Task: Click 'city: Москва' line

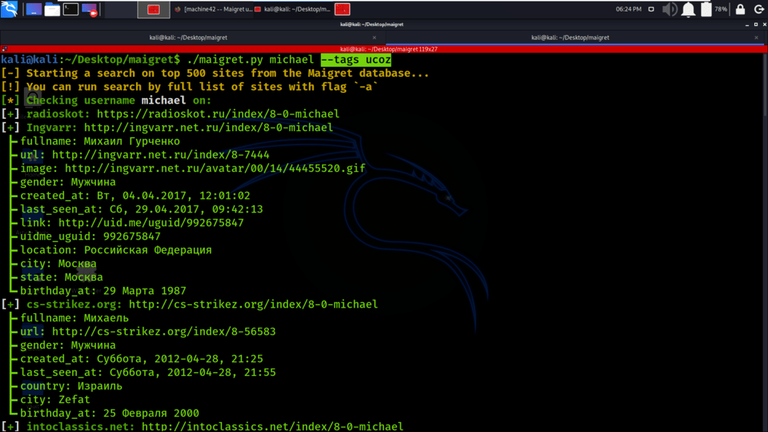Action: coord(58,264)
